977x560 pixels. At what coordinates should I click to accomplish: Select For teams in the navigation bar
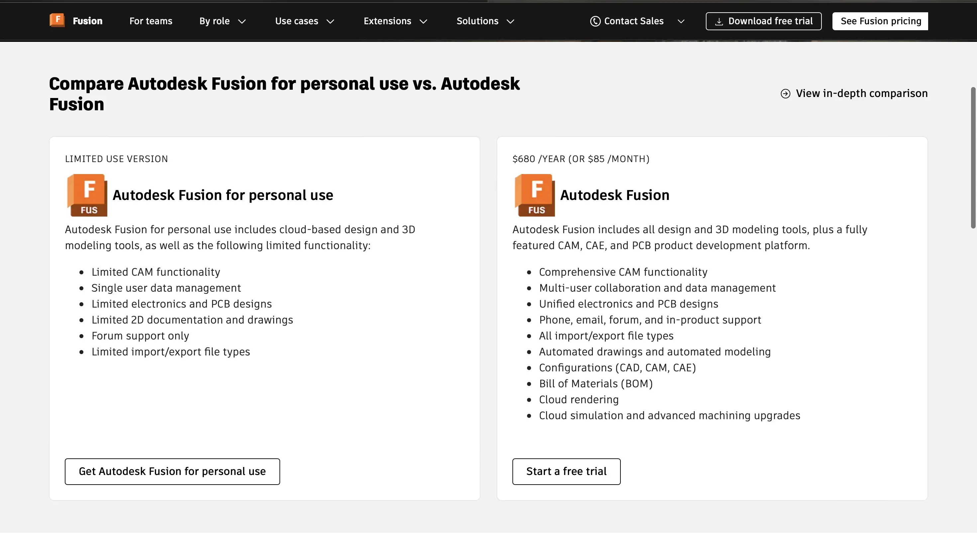point(151,21)
